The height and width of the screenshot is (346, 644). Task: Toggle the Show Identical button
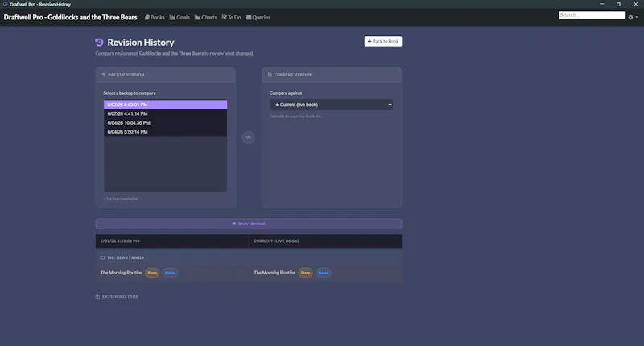click(x=249, y=224)
